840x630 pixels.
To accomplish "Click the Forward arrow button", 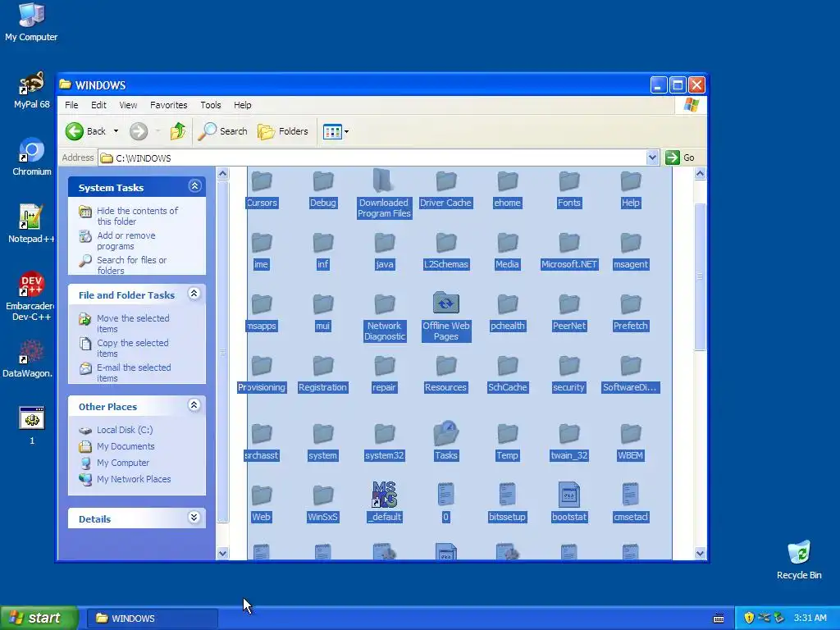I will coord(139,131).
